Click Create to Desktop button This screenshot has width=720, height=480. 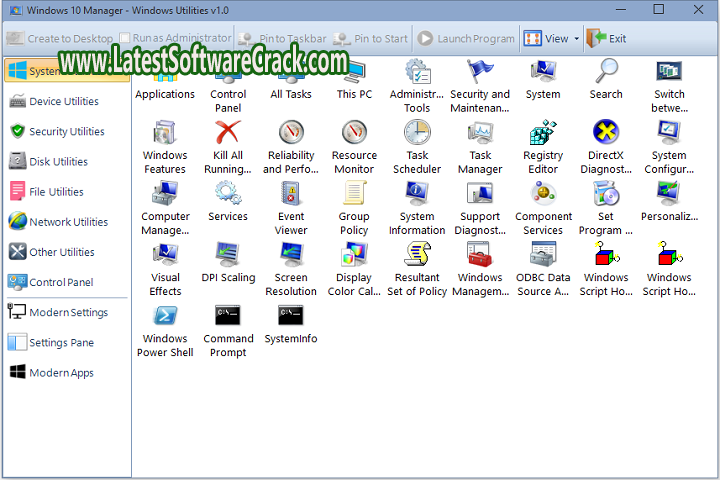point(60,39)
